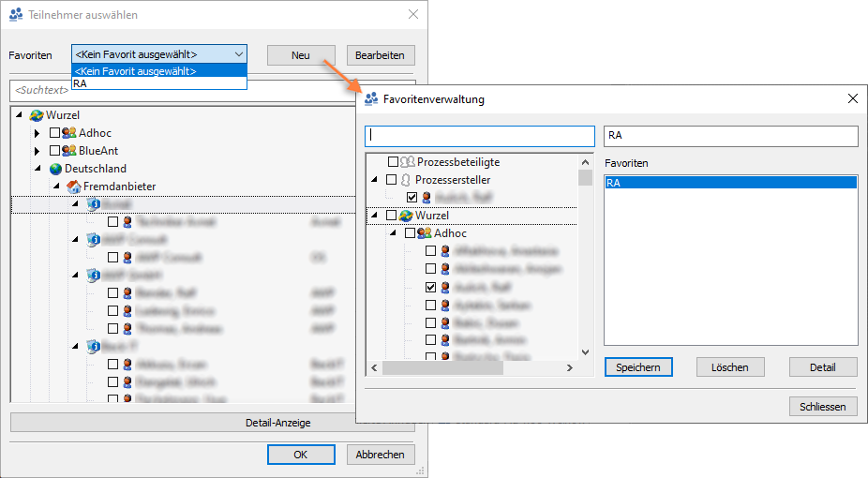Select 'RA' in the Favoriten dropdown list

point(158,83)
